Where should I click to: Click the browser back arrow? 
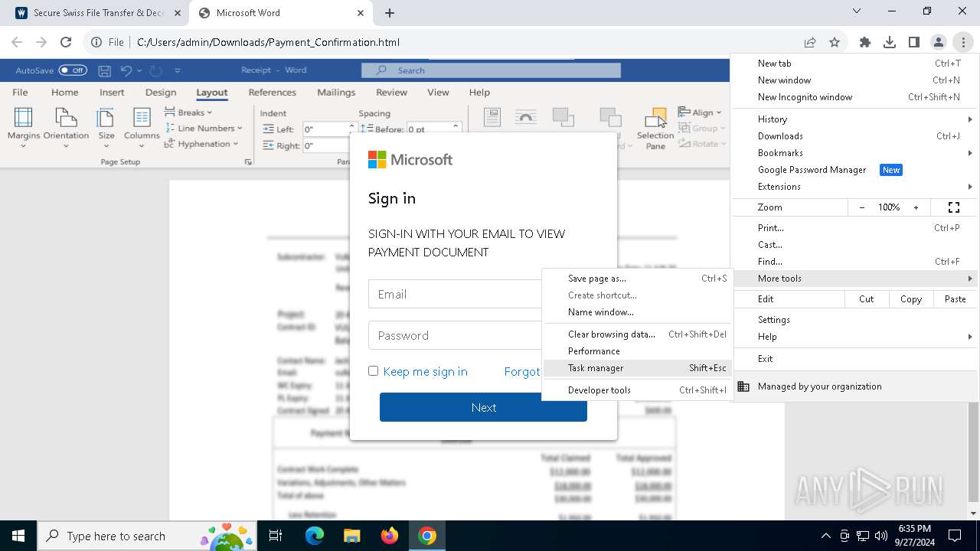[17, 42]
